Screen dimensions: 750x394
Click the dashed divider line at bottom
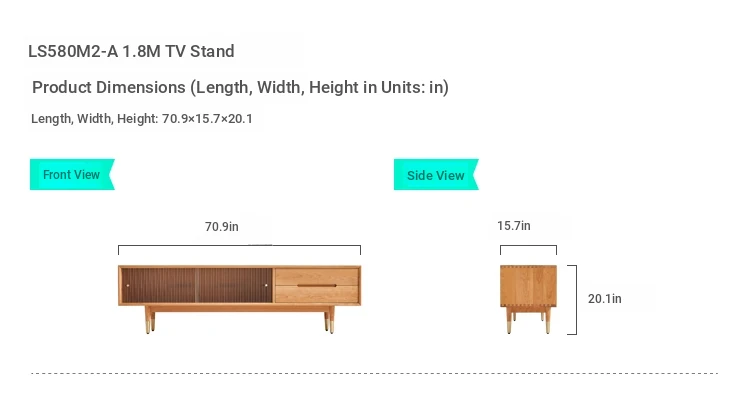pos(375,373)
